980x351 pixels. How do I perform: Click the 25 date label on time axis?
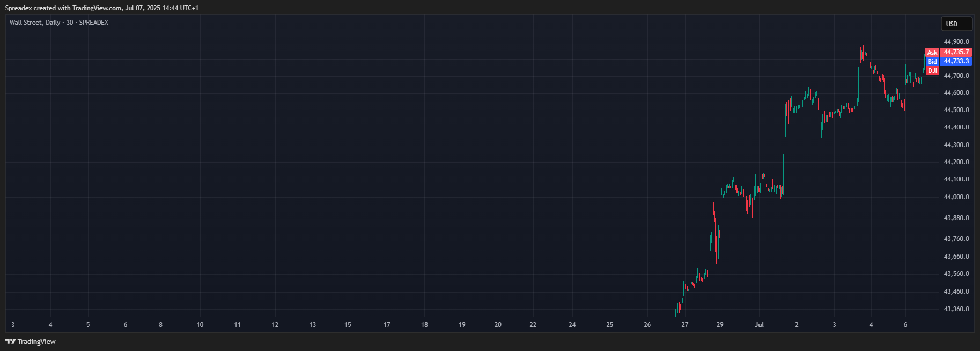coord(609,325)
